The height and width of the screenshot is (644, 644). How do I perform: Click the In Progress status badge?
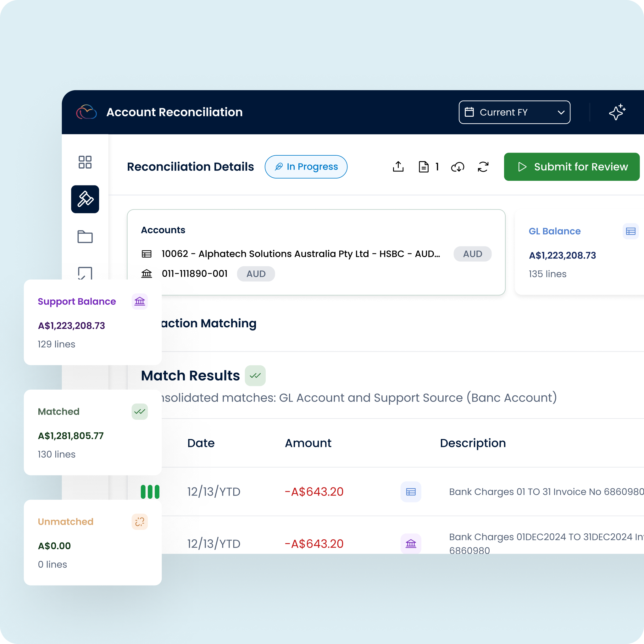pyautogui.click(x=306, y=167)
